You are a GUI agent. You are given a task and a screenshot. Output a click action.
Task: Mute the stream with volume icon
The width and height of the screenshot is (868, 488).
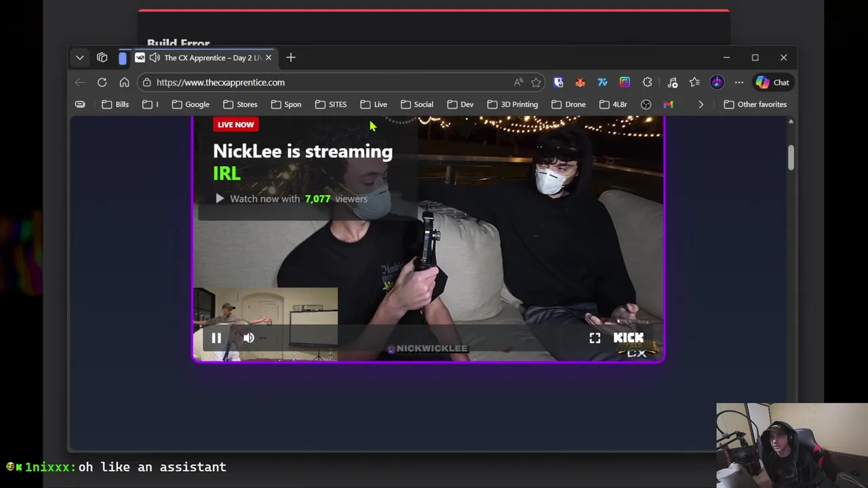[248, 338]
